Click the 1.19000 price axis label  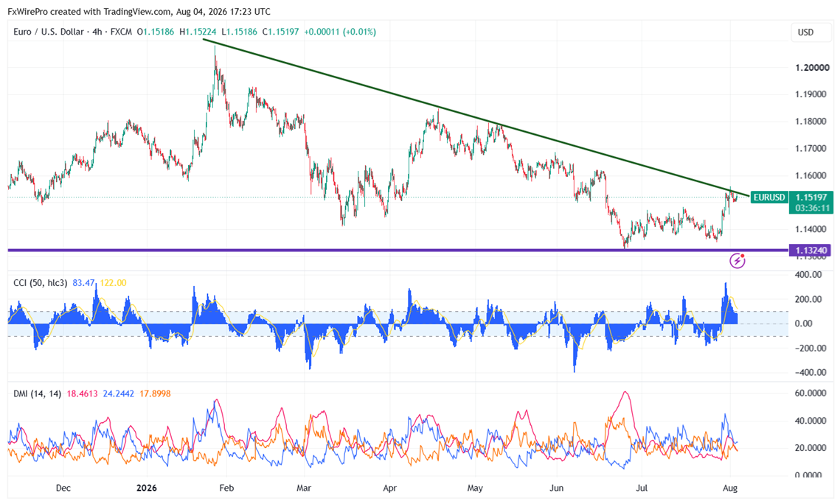[811, 94]
